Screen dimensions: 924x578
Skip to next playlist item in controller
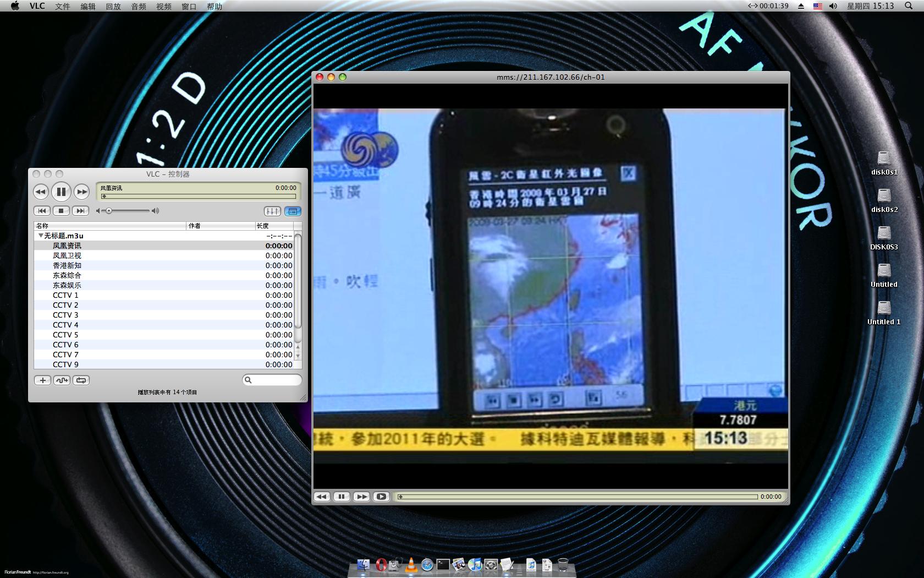[80, 211]
